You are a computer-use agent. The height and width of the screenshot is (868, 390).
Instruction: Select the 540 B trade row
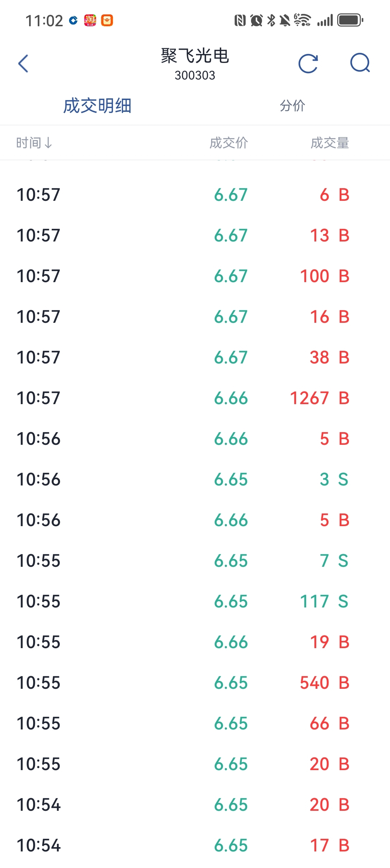click(x=195, y=683)
